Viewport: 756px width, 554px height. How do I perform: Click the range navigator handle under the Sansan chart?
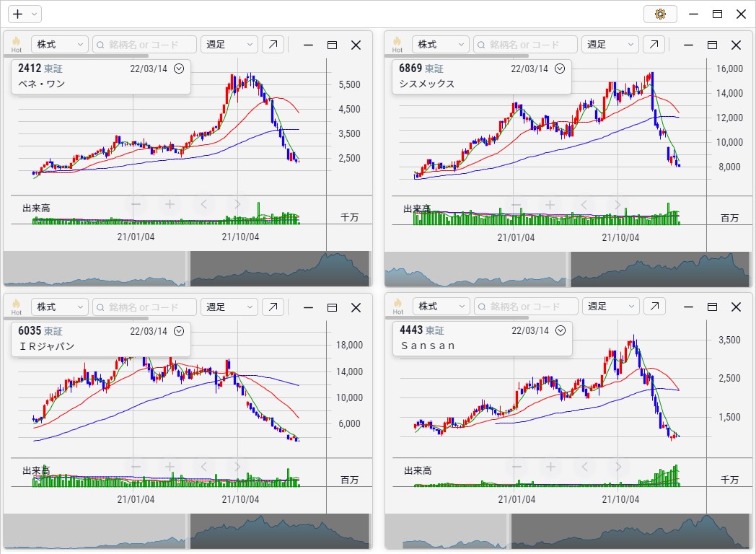pos(509,531)
